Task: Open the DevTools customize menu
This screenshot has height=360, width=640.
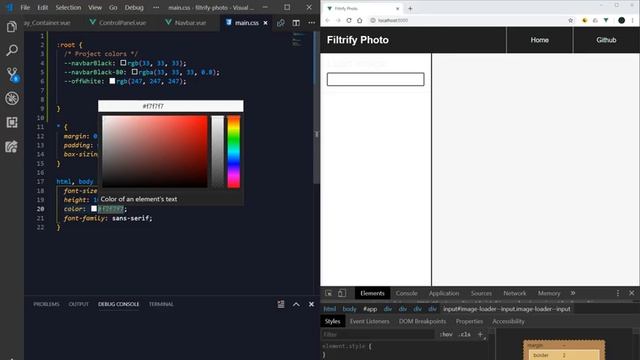Action: [x=618, y=293]
